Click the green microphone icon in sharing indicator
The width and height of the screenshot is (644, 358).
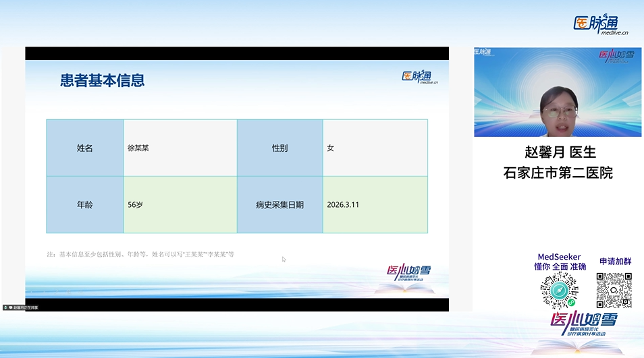[5, 307]
